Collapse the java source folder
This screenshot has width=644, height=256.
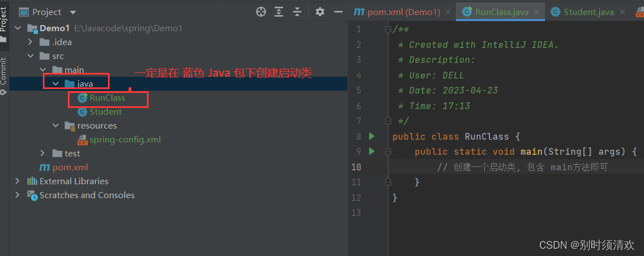tap(56, 84)
